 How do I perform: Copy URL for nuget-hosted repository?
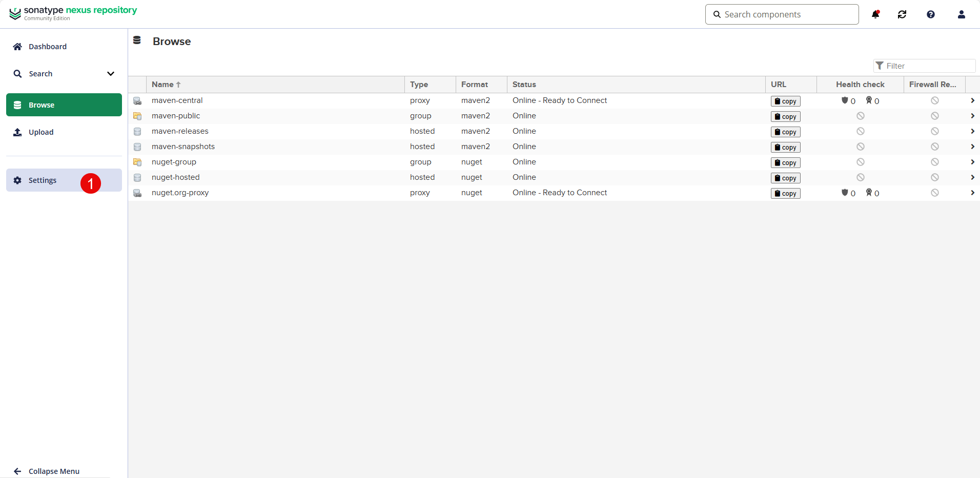point(785,178)
